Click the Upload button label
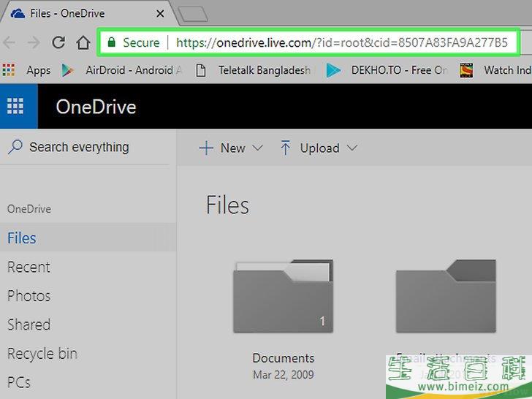The height and width of the screenshot is (399, 532). point(319,148)
